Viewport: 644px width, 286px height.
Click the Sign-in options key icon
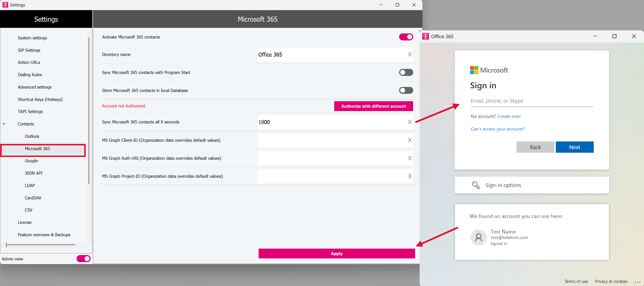pos(475,185)
